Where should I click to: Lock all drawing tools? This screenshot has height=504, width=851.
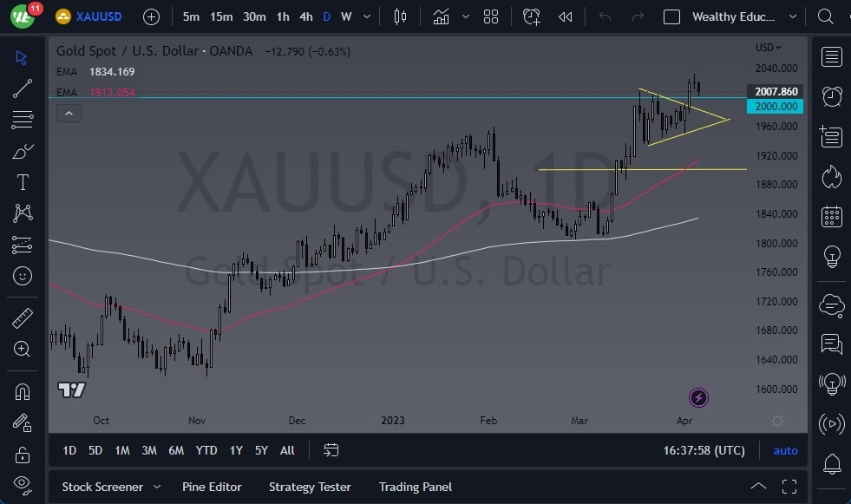23,454
